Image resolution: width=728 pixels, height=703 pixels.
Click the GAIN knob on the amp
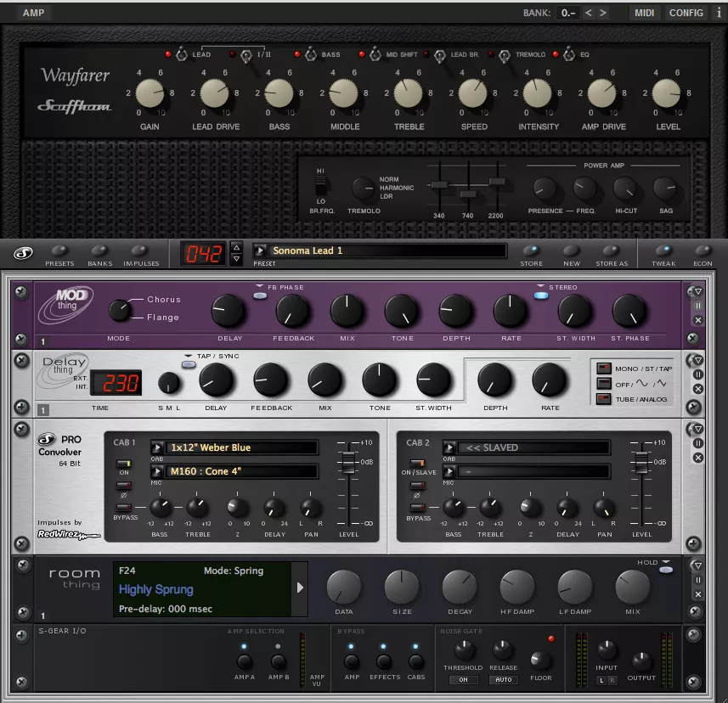[x=150, y=93]
